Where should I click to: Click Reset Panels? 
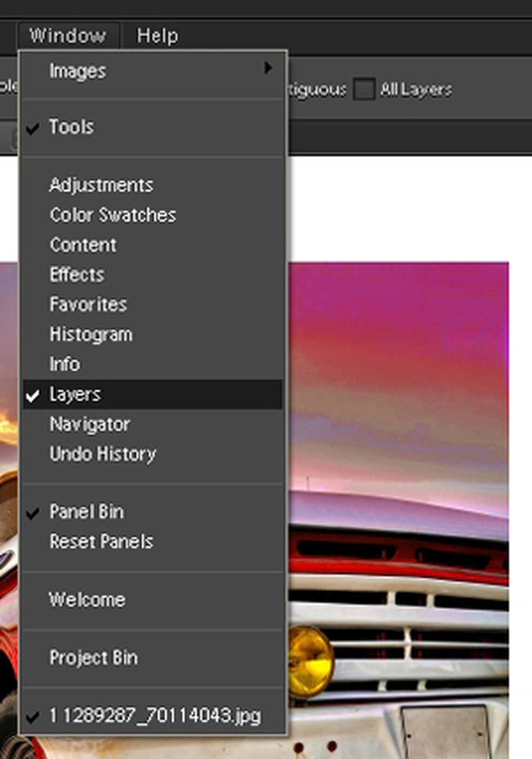(x=101, y=541)
